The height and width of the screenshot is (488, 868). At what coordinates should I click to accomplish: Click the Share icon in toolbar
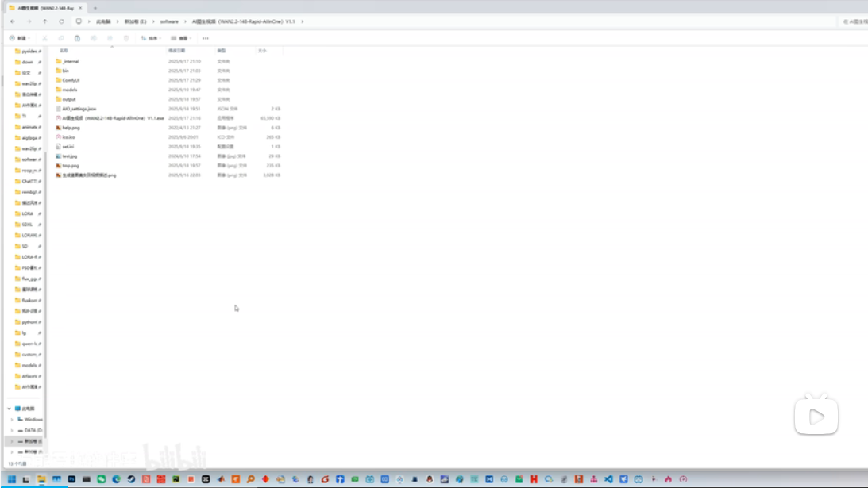click(x=110, y=38)
